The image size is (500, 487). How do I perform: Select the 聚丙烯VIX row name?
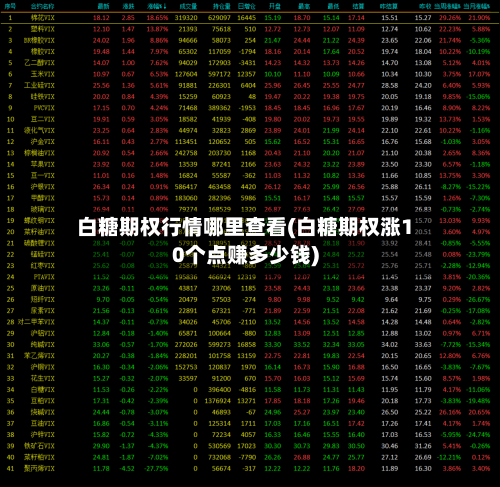click(39, 469)
